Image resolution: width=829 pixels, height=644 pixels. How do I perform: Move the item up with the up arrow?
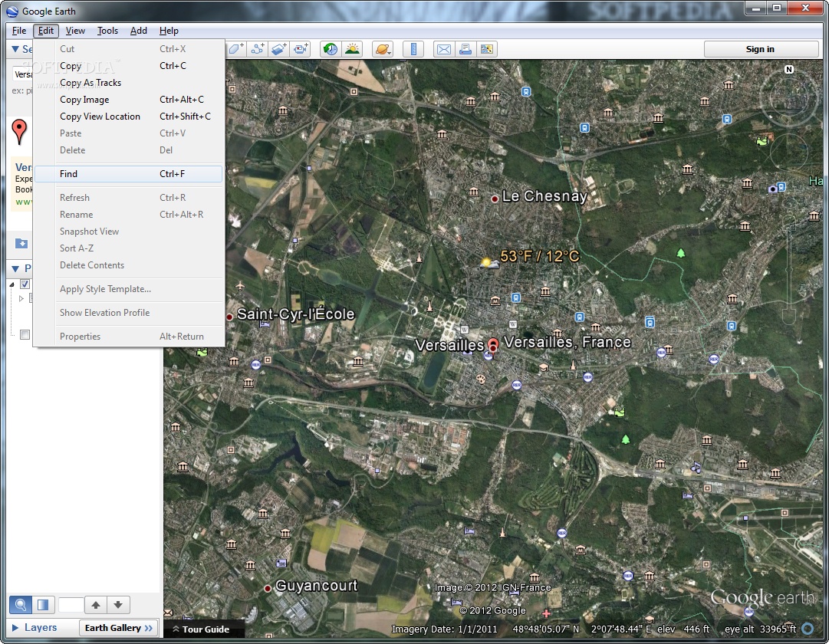tap(96, 604)
